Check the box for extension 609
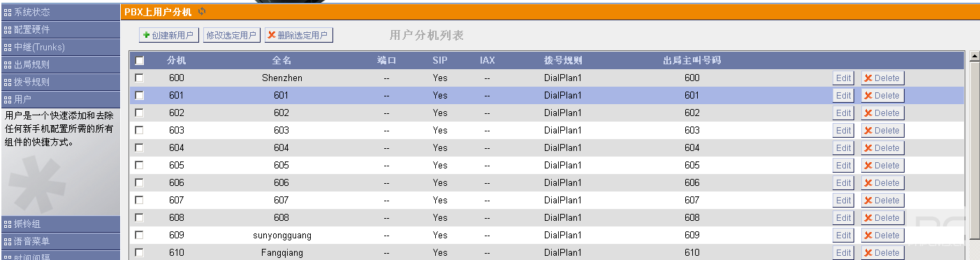The width and height of the screenshot is (980, 260). tap(140, 235)
